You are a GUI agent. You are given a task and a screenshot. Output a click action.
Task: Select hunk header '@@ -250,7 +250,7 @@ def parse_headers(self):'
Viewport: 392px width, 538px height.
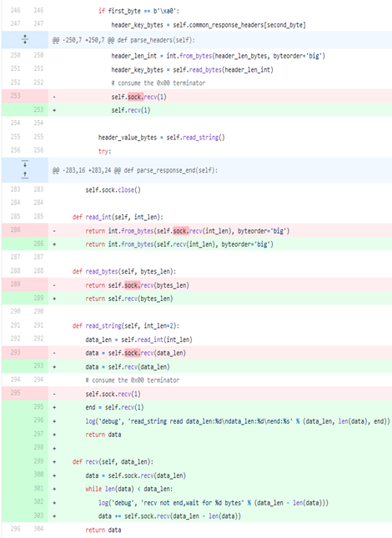123,40
